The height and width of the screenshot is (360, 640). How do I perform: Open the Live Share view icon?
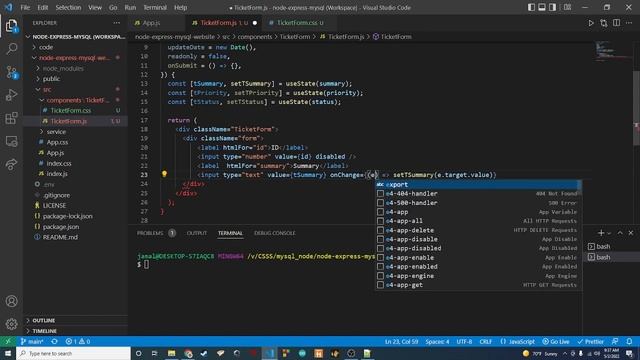(11, 164)
